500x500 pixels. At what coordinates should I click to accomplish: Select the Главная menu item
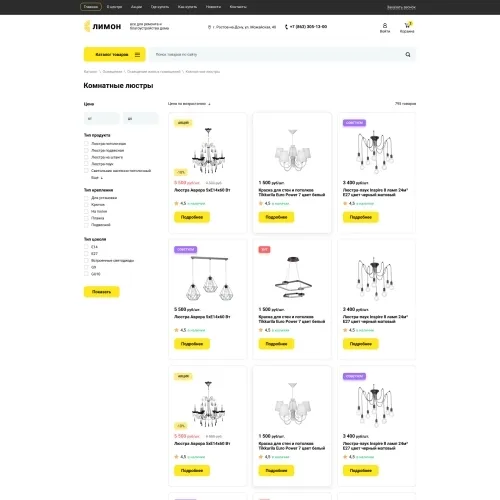coord(91,7)
